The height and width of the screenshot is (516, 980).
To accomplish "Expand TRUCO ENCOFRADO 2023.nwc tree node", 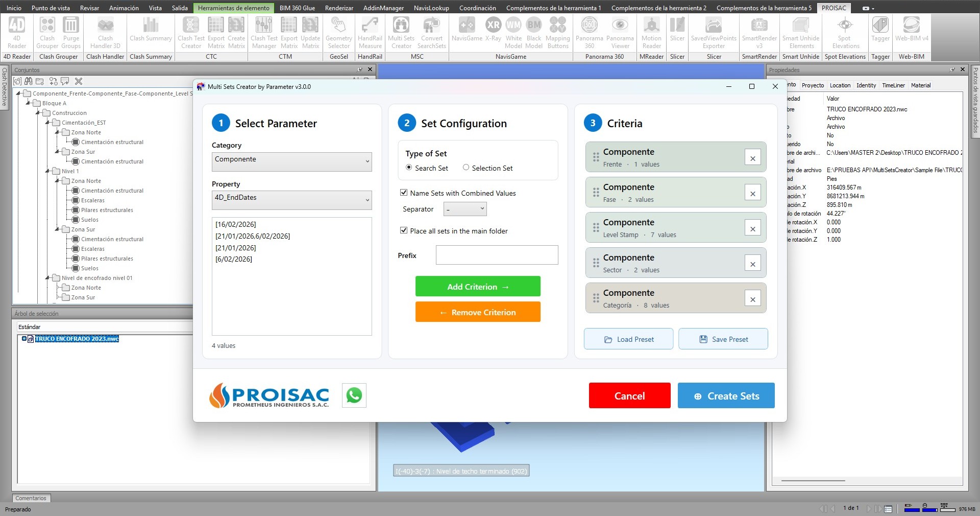I will 24,339.
